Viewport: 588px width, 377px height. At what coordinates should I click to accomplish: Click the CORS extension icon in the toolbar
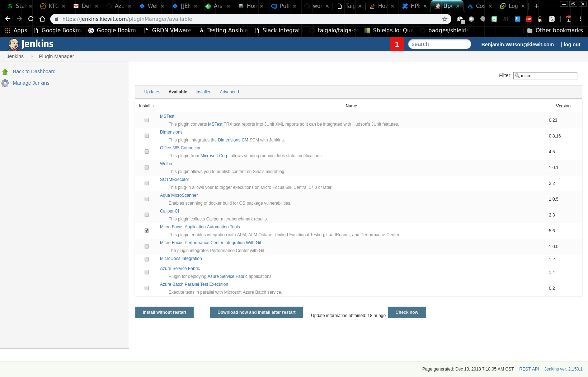tap(528, 19)
